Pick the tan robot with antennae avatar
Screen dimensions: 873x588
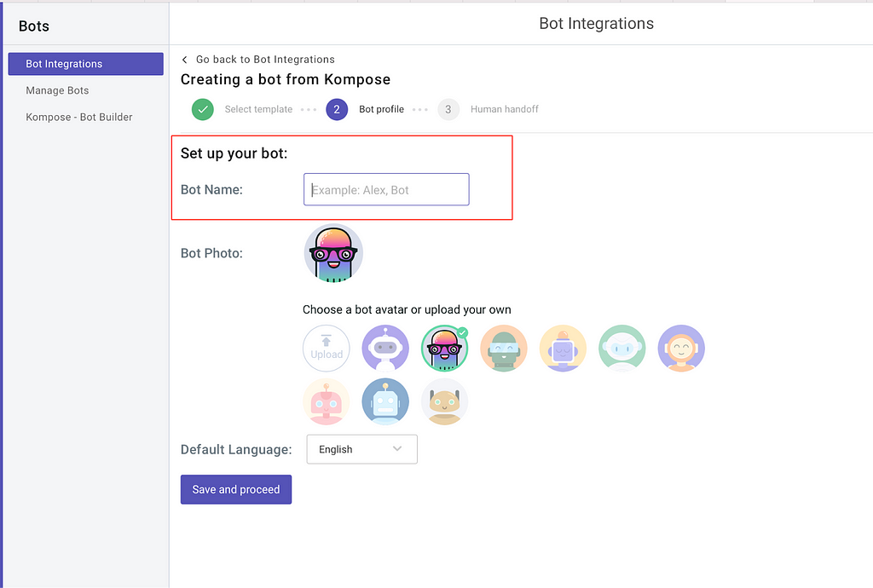444,401
